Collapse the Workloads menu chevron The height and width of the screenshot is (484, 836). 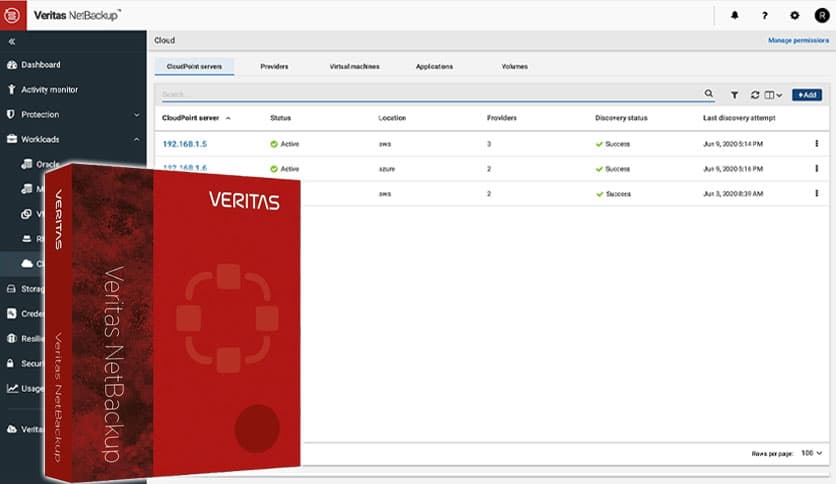tap(136, 140)
